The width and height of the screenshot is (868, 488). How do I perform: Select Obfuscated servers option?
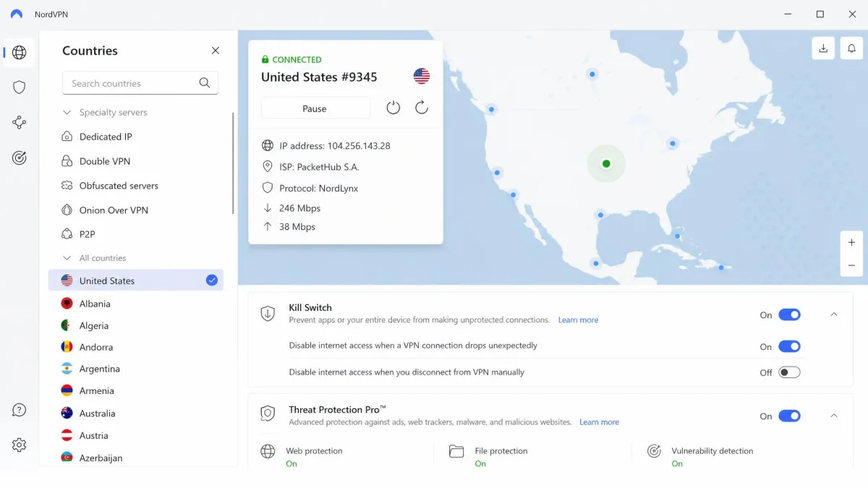[119, 186]
